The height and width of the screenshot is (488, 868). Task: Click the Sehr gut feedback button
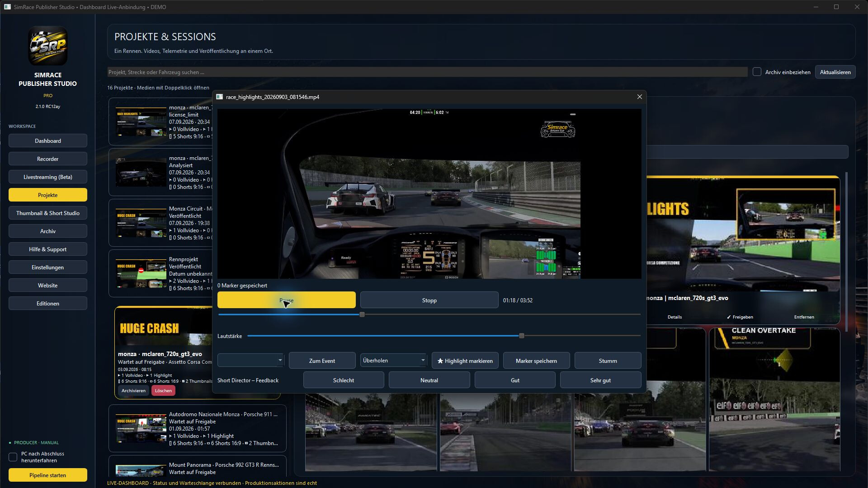(x=600, y=380)
